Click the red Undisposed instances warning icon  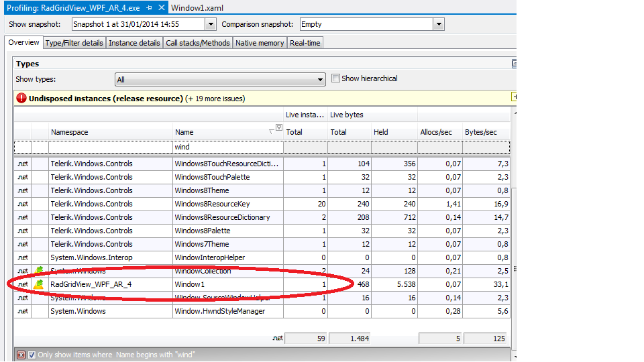21,99
